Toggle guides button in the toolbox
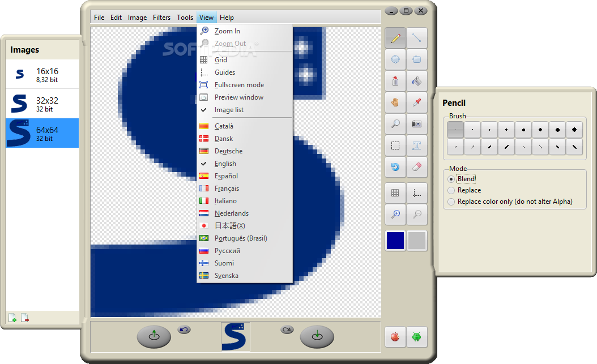The image size is (597, 364). tap(416, 193)
